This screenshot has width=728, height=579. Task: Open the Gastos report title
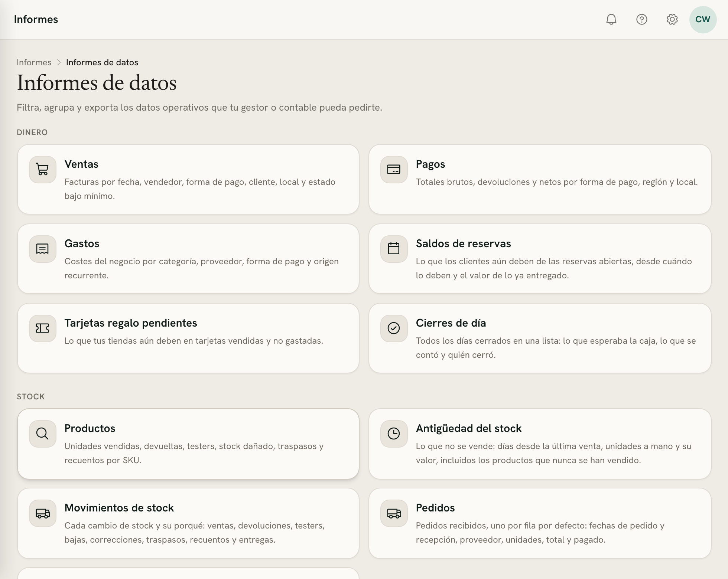tap(82, 243)
